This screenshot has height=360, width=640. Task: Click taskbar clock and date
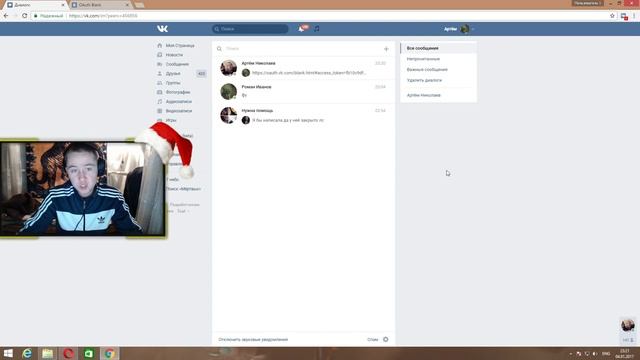click(x=625, y=354)
